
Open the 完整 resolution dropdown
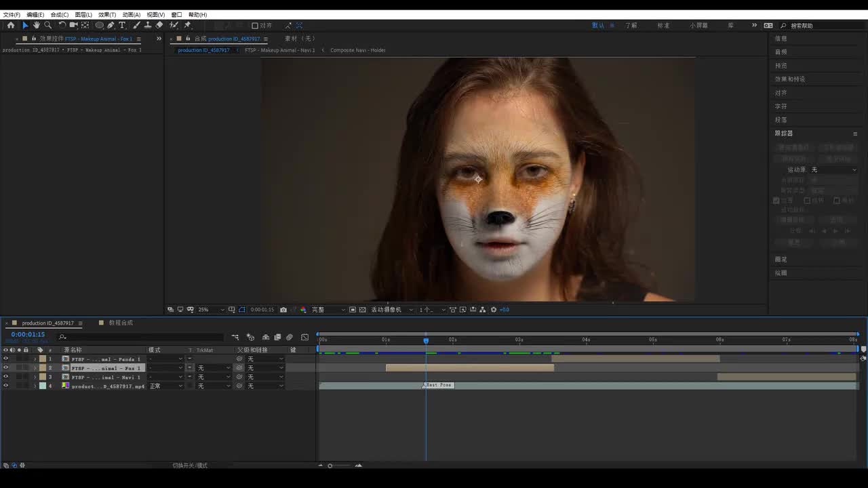point(327,310)
